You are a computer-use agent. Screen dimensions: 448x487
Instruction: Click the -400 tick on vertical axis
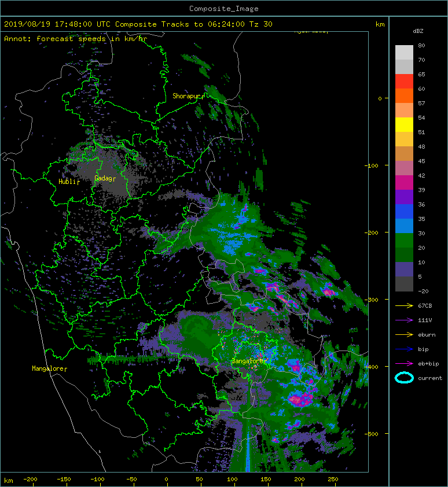point(371,367)
